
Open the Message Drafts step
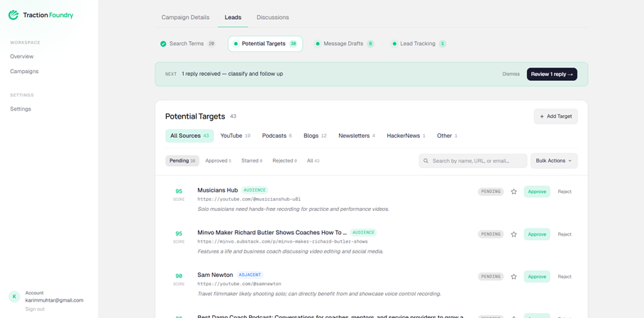click(344, 43)
